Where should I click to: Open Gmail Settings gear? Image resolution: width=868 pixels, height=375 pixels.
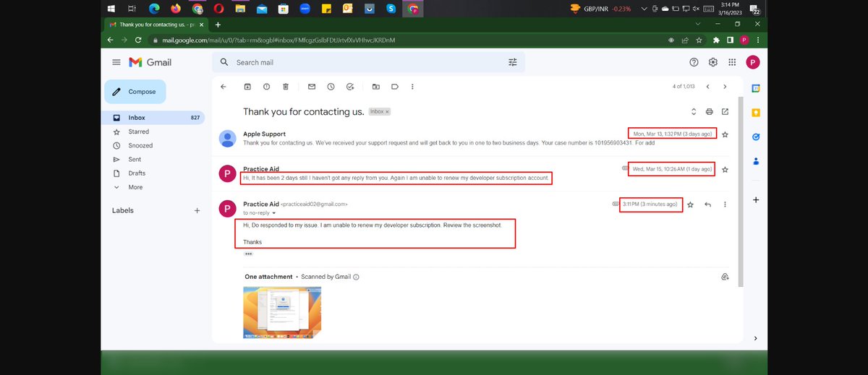click(713, 62)
